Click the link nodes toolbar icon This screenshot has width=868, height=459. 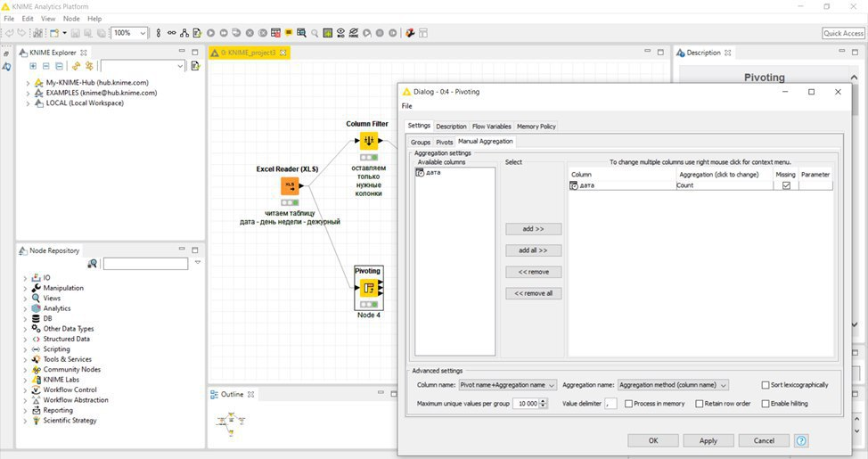pyautogui.click(x=172, y=33)
